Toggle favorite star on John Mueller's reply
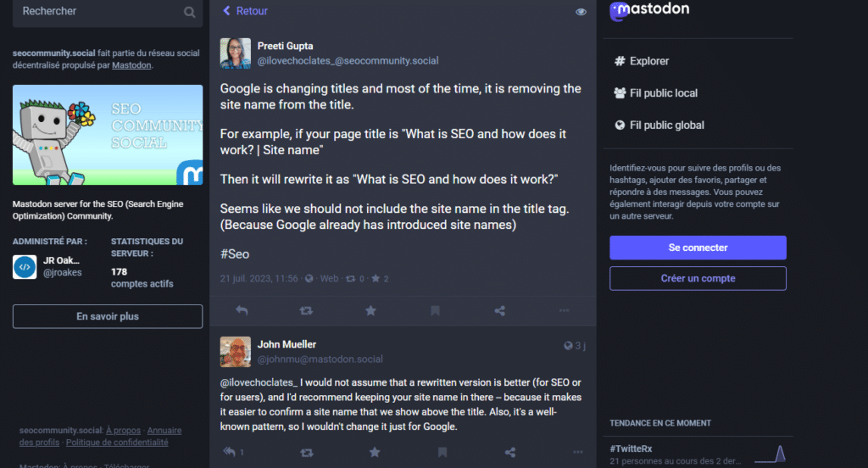The width and height of the screenshot is (868, 468). tap(374, 453)
